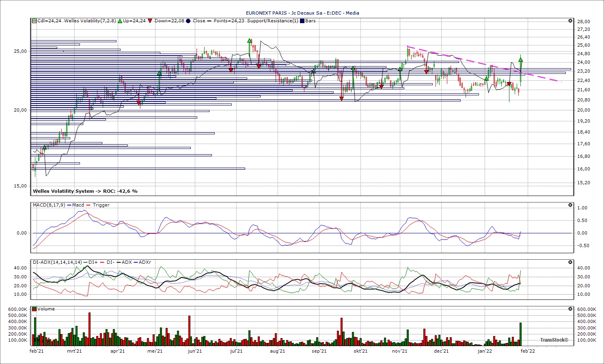
Task: Click the left-axis 25,00 price label
Action: click(21, 51)
